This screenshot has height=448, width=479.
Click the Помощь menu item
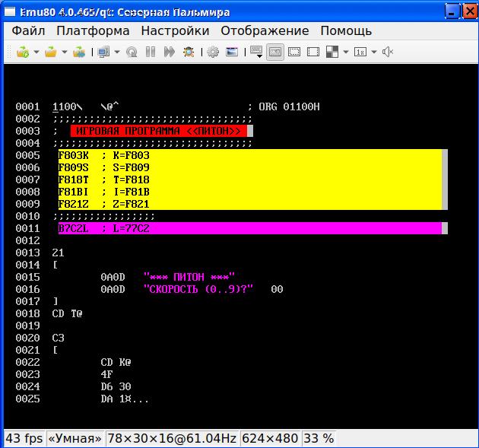(346, 30)
